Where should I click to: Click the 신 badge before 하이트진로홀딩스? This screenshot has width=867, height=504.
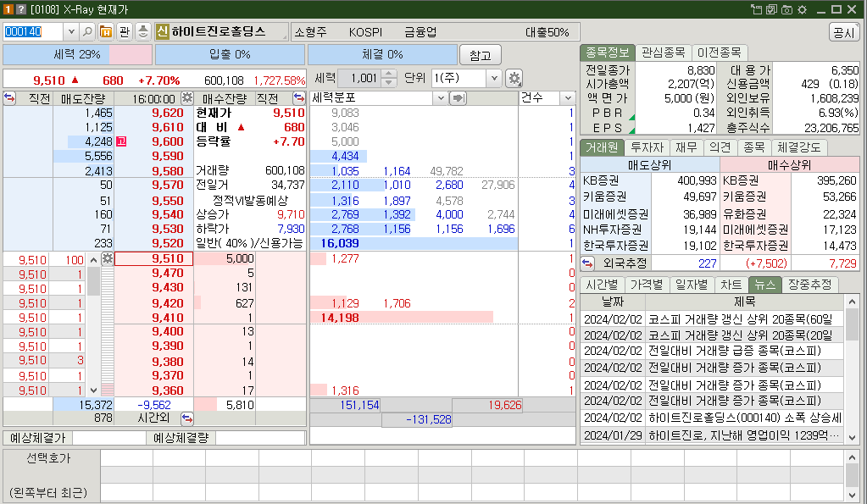(162, 31)
